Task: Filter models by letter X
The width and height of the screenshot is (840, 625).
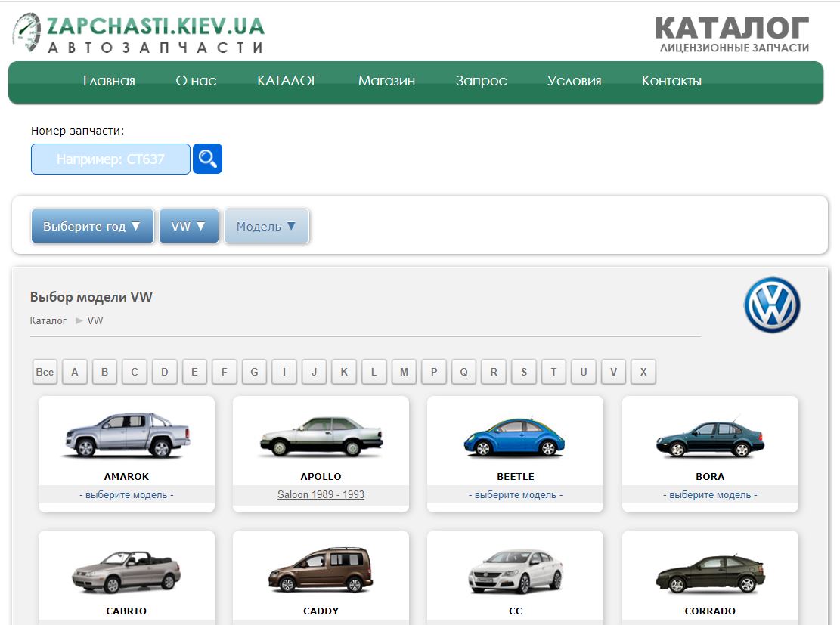Action: (x=644, y=372)
